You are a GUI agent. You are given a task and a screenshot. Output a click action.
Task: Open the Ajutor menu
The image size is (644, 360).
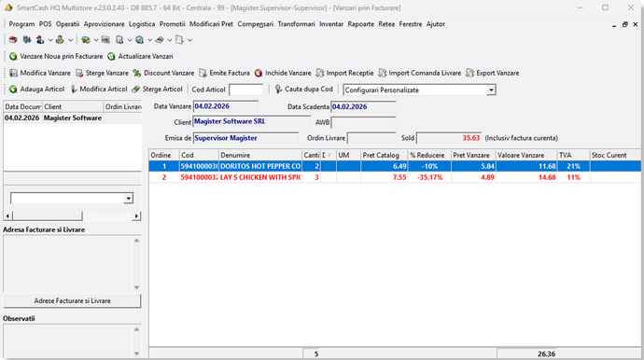pyautogui.click(x=435, y=24)
